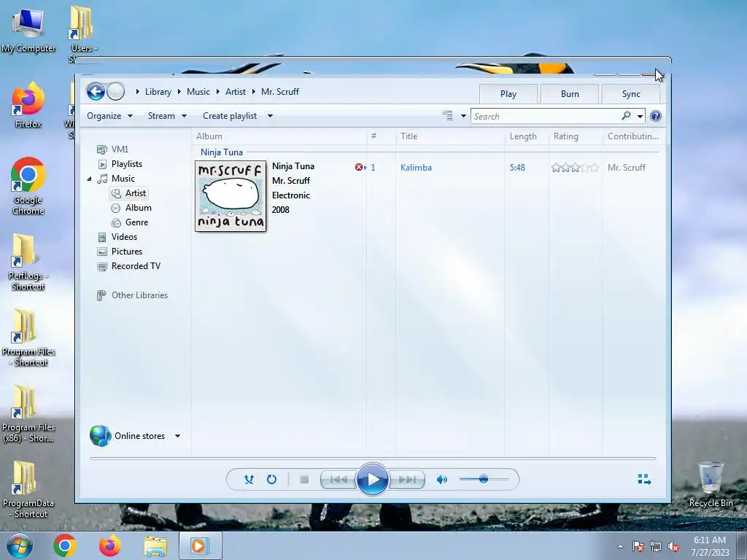Select the Ninja Tuna album cover
Image resolution: width=747 pixels, height=560 pixels.
click(x=231, y=196)
